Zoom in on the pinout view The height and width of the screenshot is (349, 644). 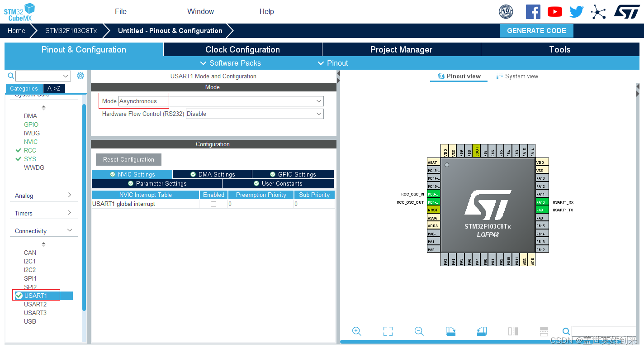(356, 331)
